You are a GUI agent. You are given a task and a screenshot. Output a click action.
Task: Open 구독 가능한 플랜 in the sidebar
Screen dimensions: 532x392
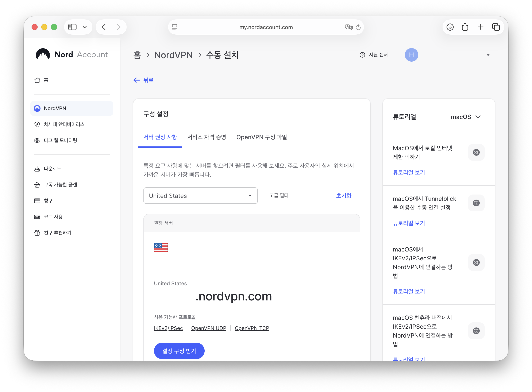(x=72, y=185)
